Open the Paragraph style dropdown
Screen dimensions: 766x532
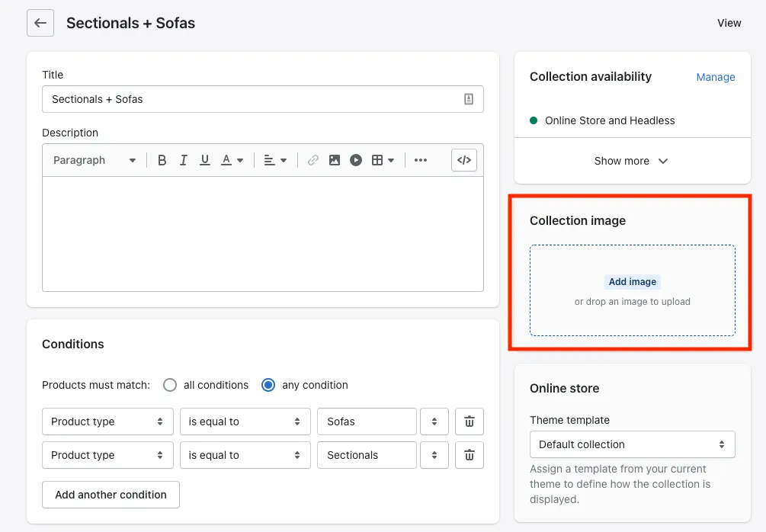click(95, 160)
